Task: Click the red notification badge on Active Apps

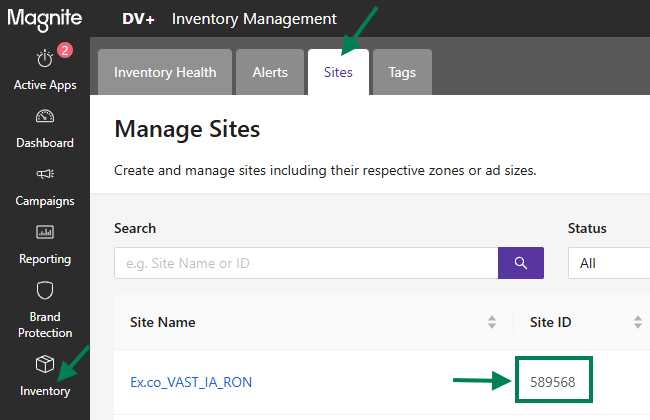Action: tap(65, 50)
